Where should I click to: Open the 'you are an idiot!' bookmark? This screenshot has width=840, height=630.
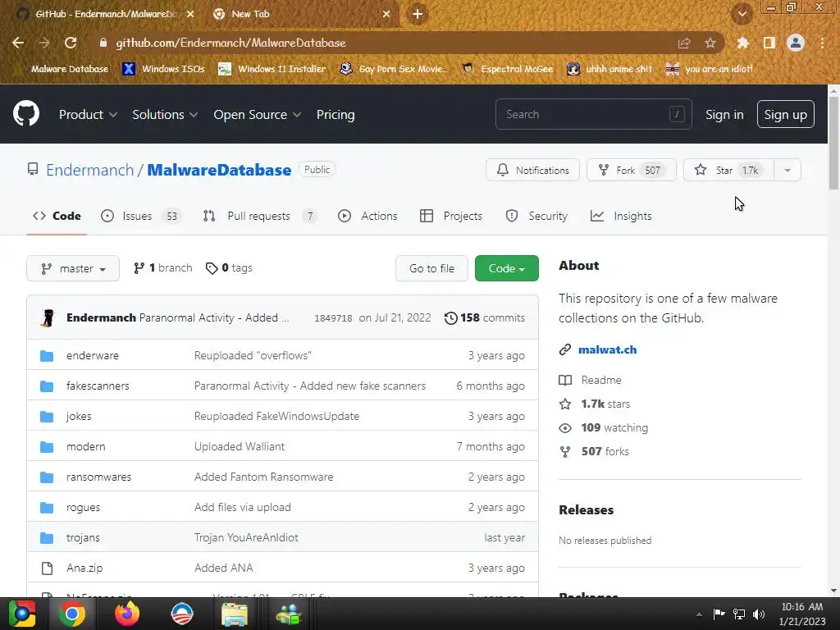tap(710, 69)
